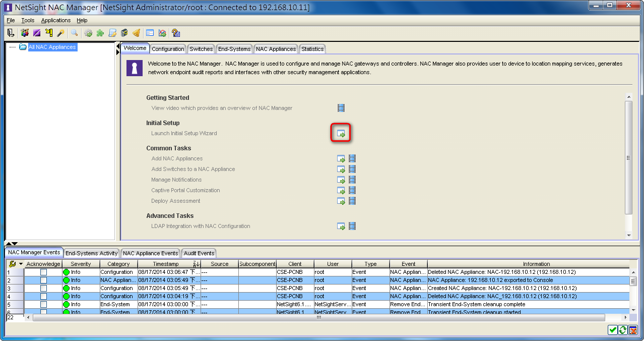Click the golden bell notifications icon
This screenshot has width=644, height=341.
pyautogui.click(x=136, y=33)
